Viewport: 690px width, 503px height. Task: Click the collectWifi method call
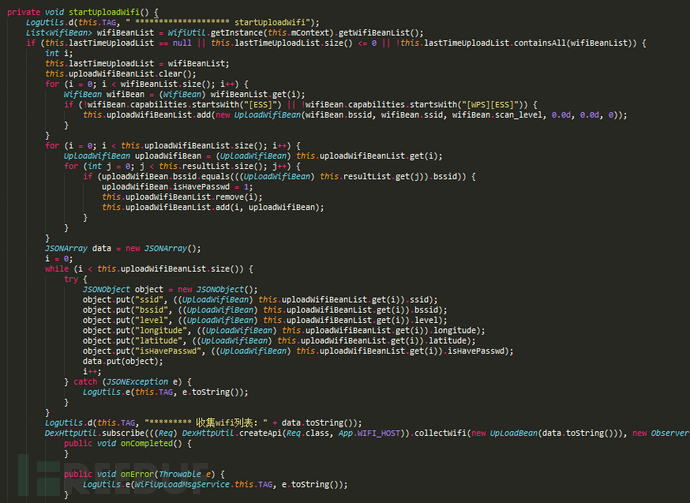(440, 433)
